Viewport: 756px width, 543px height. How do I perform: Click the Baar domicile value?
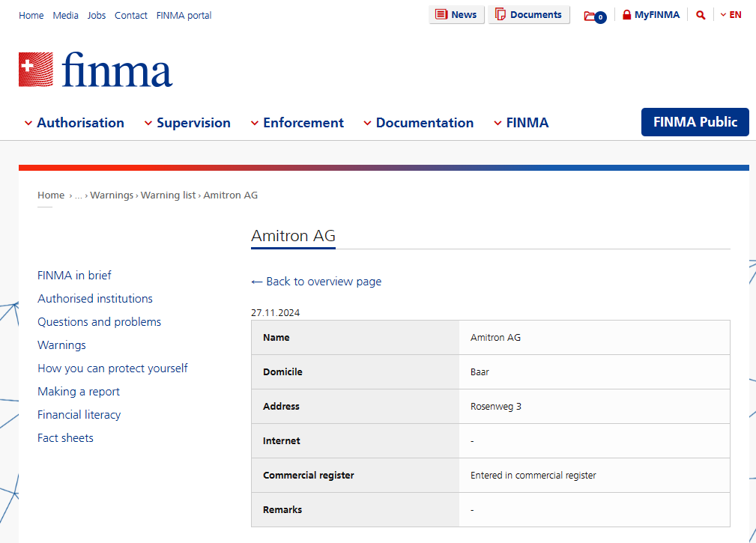(x=480, y=372)
